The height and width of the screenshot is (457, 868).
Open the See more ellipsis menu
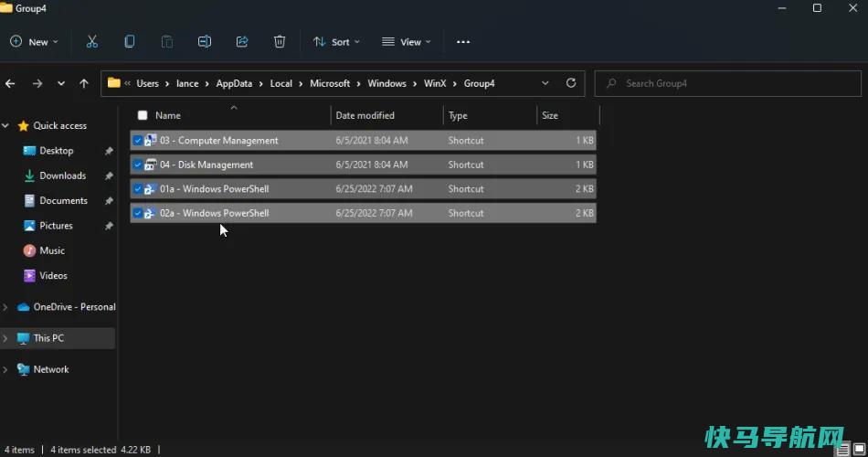(463, 41)
